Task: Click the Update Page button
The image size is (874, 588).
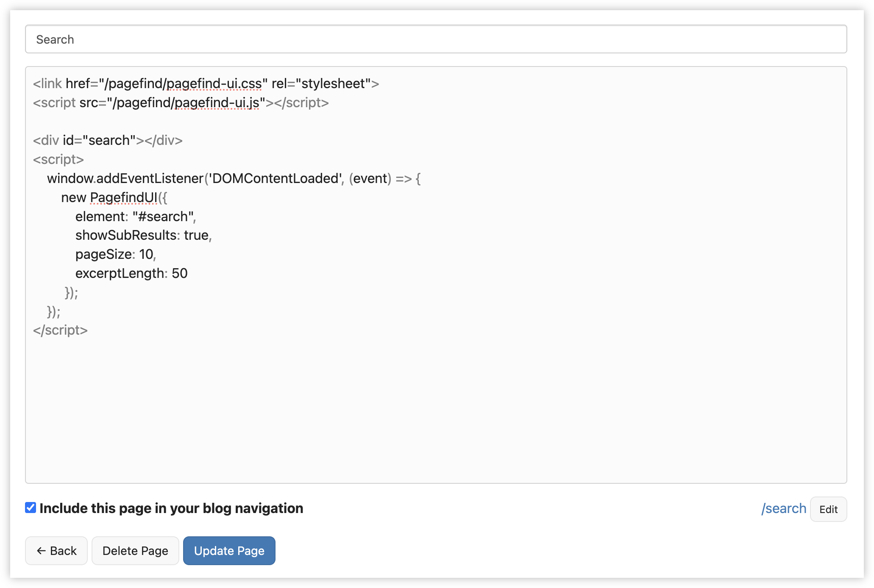Action: pos(229,550)
